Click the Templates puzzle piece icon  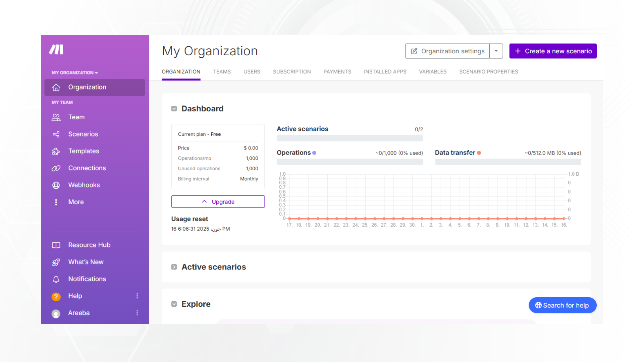point(56,152)
